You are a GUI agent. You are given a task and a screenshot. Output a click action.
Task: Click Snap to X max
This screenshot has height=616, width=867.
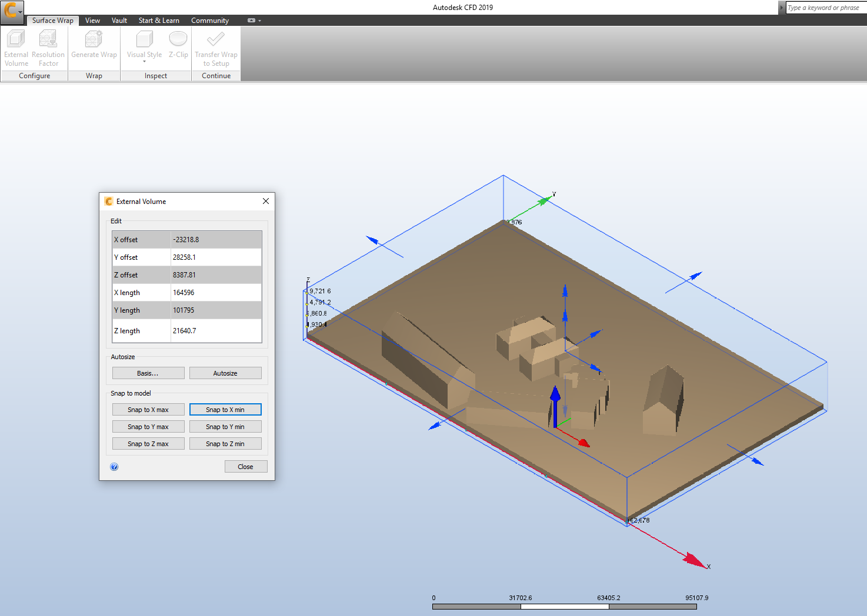[148, 410]
